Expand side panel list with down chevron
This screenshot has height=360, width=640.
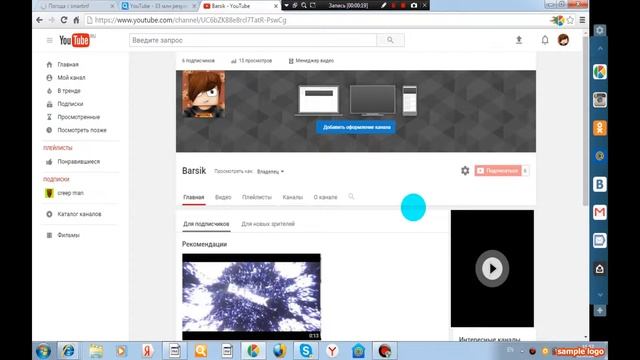(600, 294)
